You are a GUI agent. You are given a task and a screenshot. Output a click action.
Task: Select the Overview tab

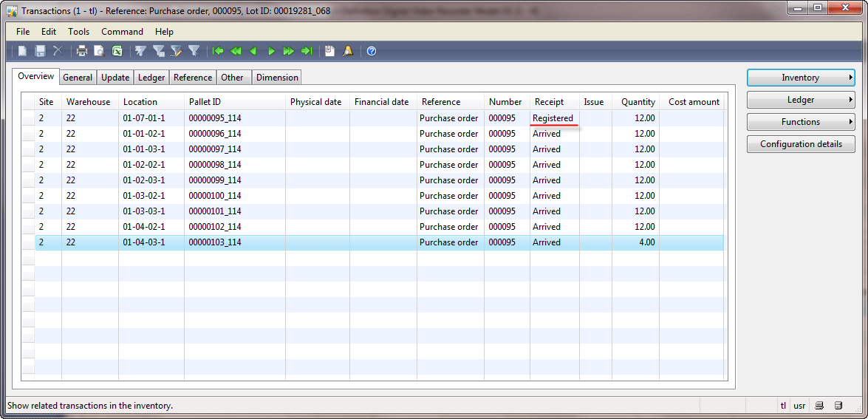(x=36, y=76)
